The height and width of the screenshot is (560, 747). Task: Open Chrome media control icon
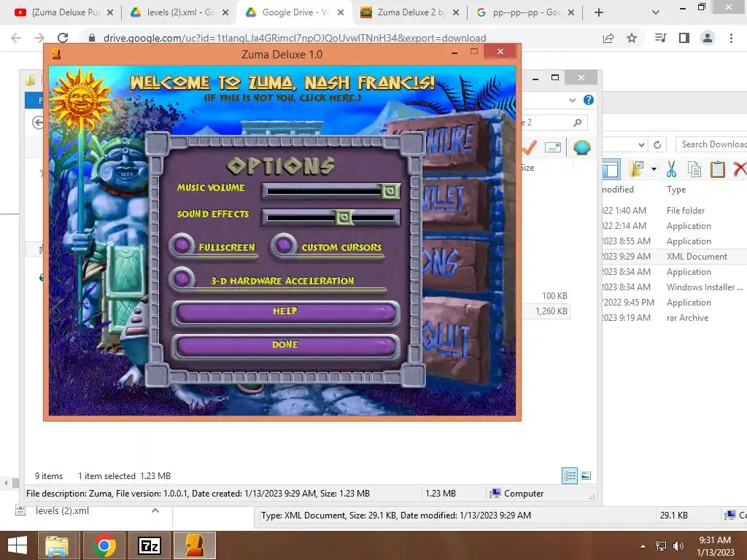[660, 38]
